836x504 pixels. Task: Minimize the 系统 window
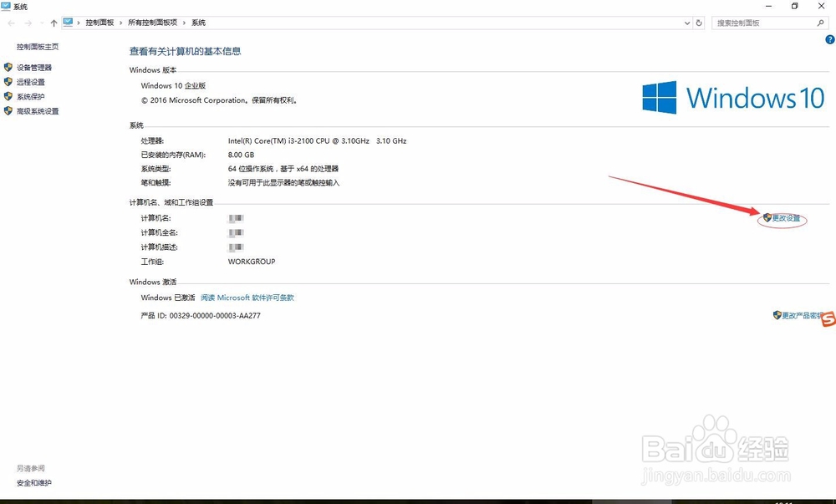(769, 7)
